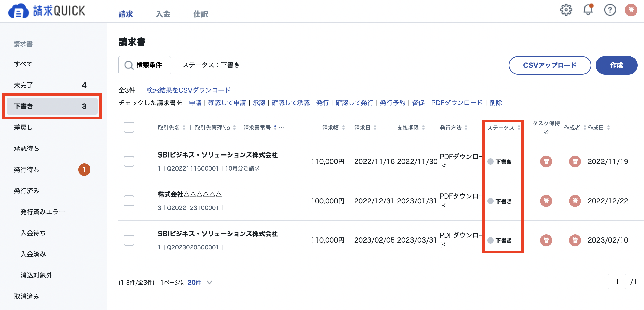Select 未完了 in the sidebar
The width and height of the screenshot is (644, 310).
(x=52, y=85)
